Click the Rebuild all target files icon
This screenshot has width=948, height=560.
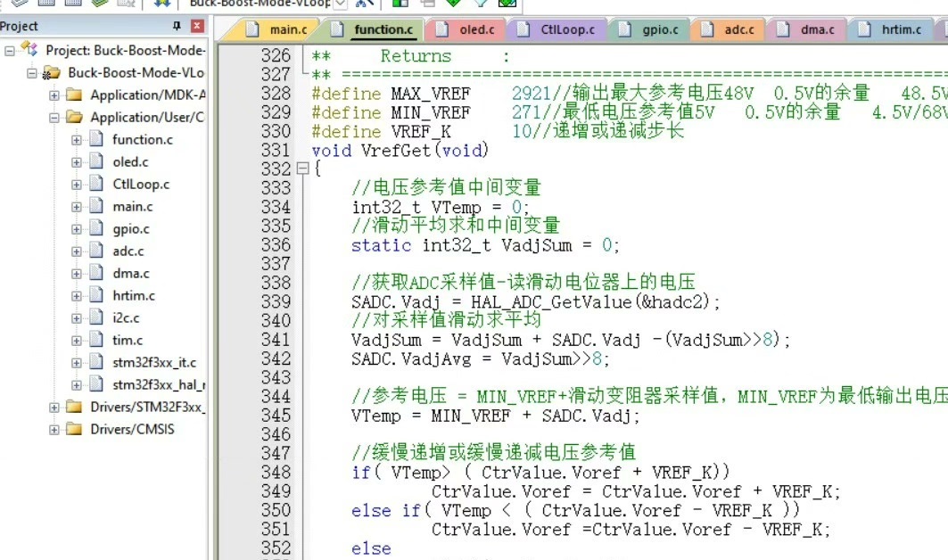pyautogui.click(x=73, y=4)
